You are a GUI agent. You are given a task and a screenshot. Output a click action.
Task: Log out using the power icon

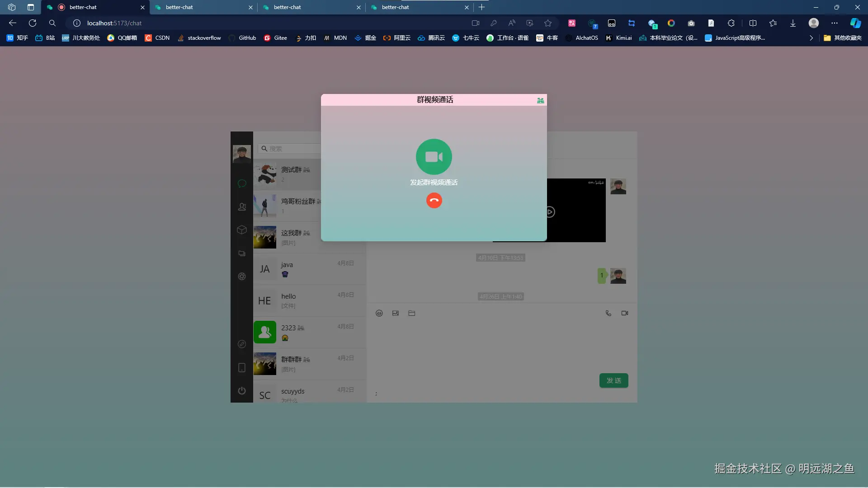pos(242,390)
